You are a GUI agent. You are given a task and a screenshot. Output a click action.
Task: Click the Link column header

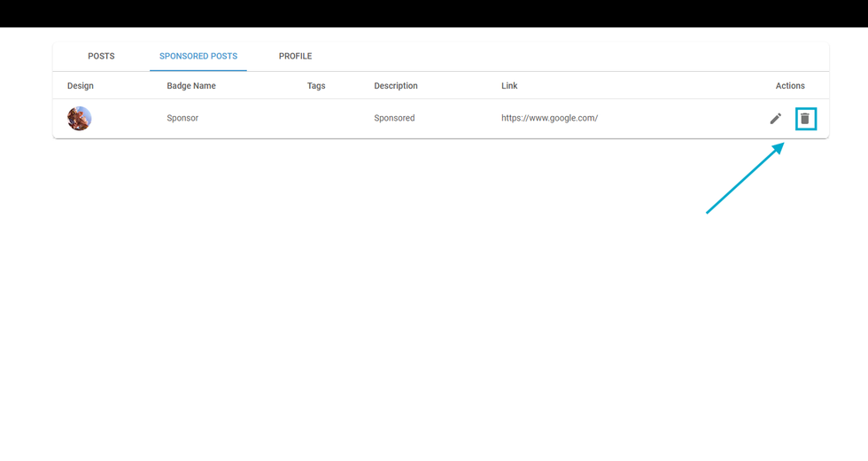pyautogui.click(x=509, y=86)
